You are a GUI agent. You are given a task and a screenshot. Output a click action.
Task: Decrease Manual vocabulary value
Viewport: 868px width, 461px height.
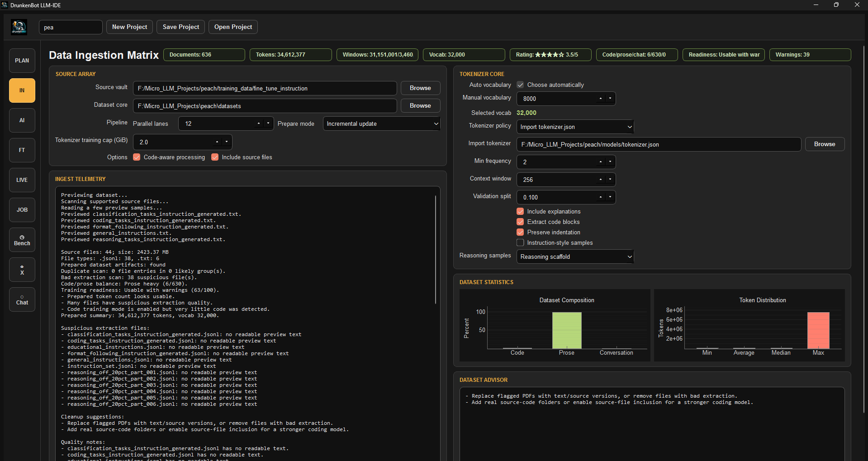click(x=610, y=99)
